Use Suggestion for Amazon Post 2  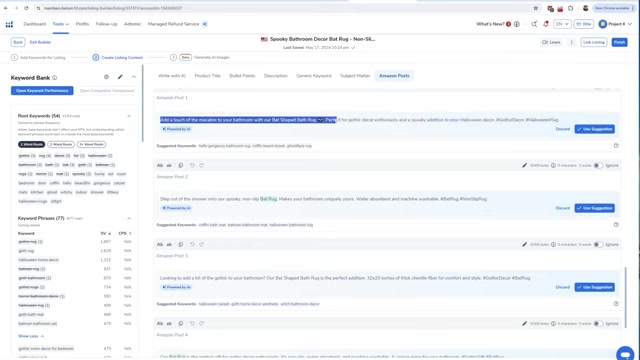pos(595,208)
